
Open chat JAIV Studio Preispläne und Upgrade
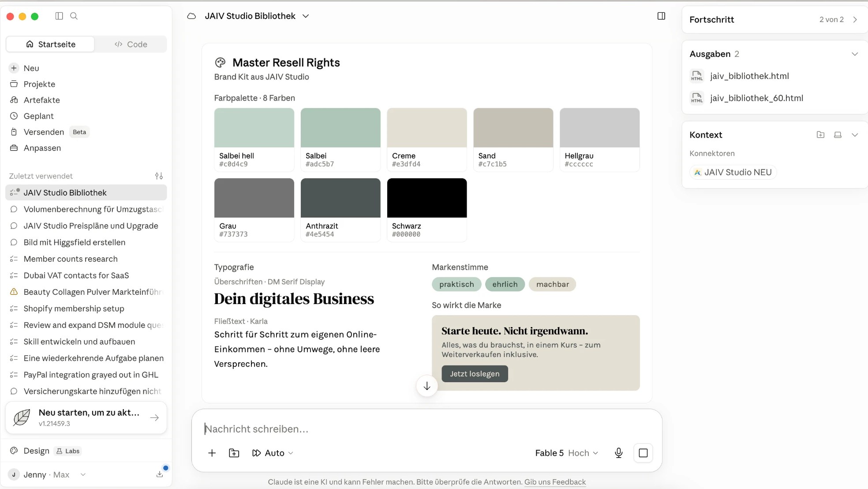(86, 226)
